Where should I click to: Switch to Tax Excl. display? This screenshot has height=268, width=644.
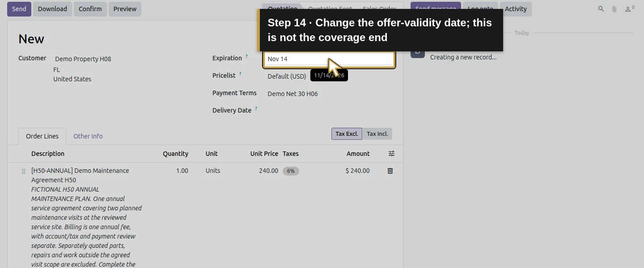coord(347,134)
